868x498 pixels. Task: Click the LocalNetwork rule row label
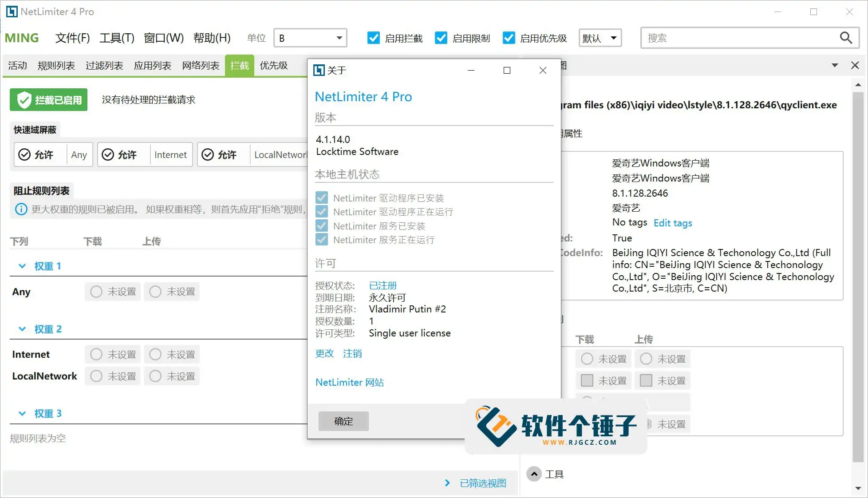[x=44, y=376]
